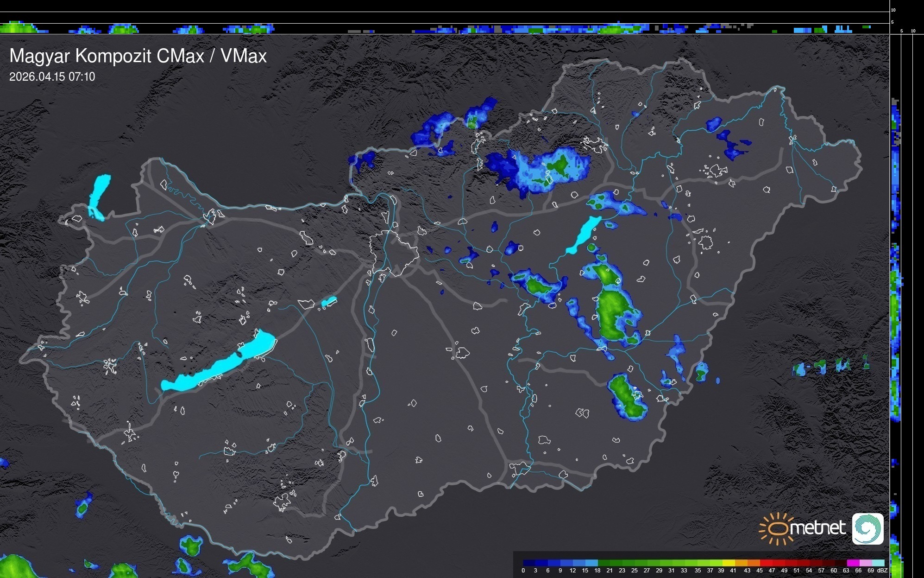This screenshot has width=924, height=578.
Task: Click the light cyan 69 dBZ swatch
Action: point(878,563)
